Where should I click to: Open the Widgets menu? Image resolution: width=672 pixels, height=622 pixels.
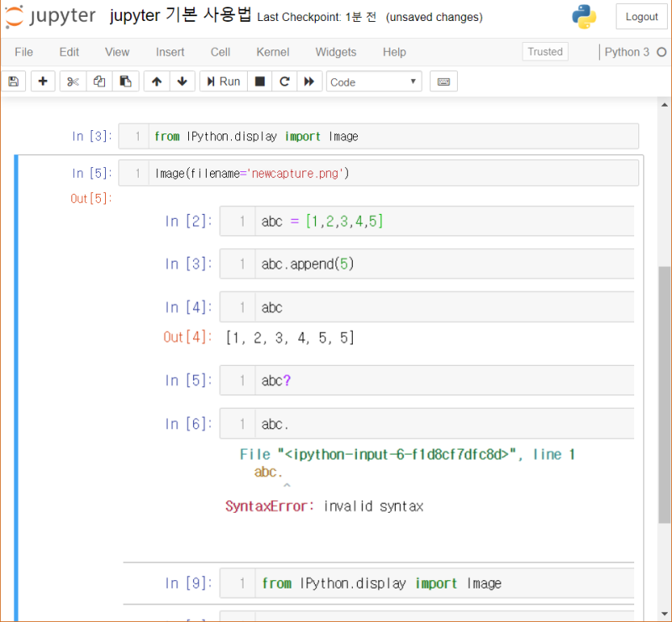pyautogui.click(x=335, y=52)
